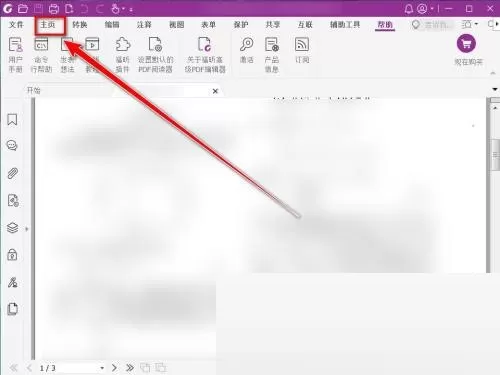Open 命令行帮助 command line help
The image size is (500, 375).
click(x=41, y=55)
